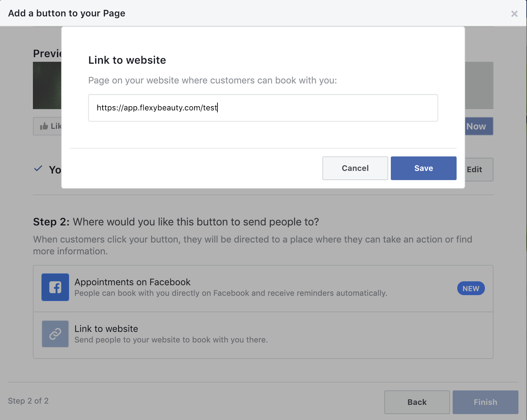This screenshot has width=527, height=420.
Task: Go Back to previous step
Action: [417, 402]
